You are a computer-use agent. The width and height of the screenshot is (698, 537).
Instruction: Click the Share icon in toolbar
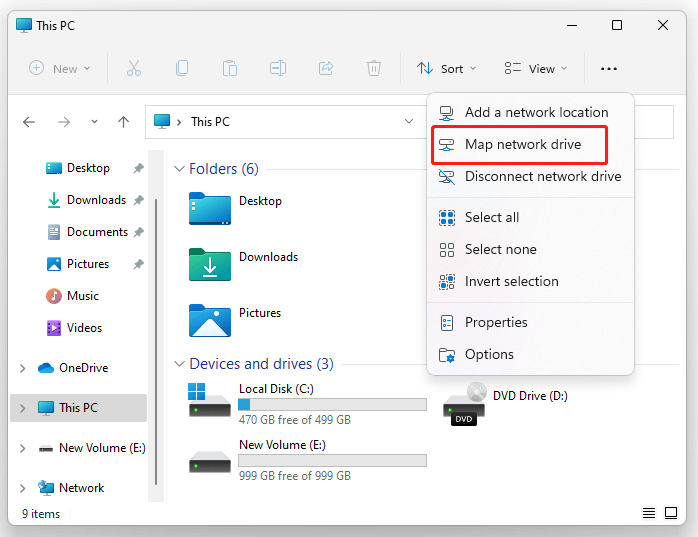coord(326,69)
